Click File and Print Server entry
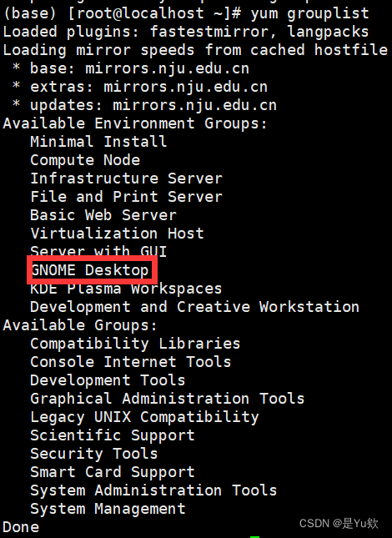This screenshot has height=538, width=392. point(126,197)
